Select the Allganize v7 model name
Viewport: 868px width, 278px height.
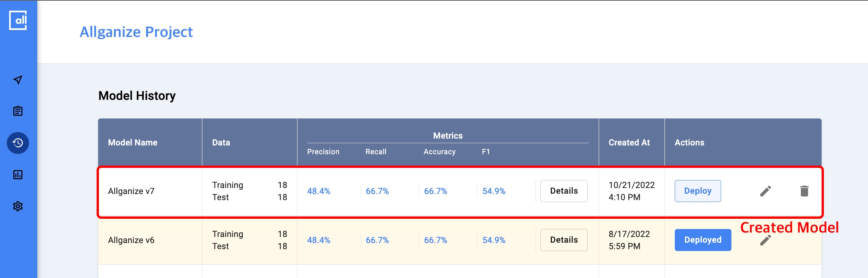[131, 191]
